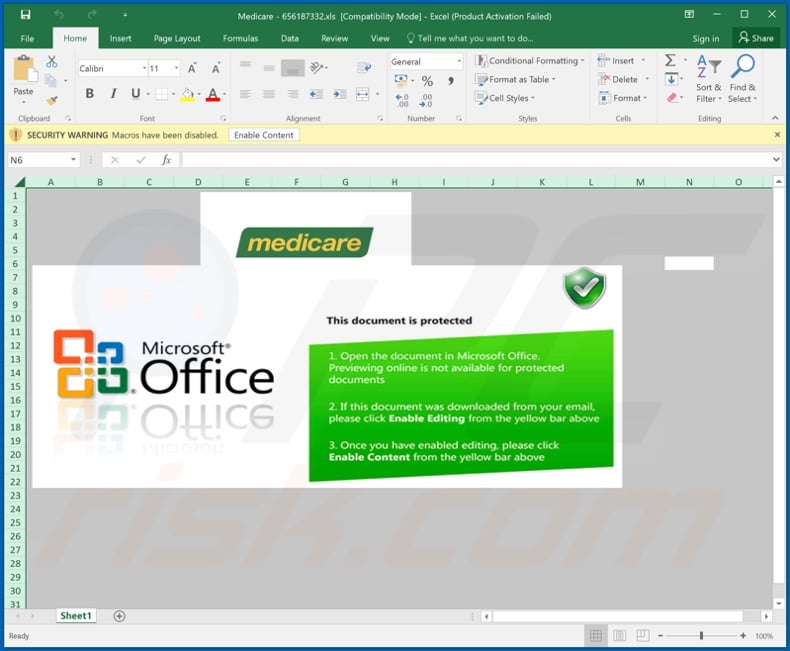Click the Orientation text angle icon
The image size is (790, 651).
pos(317,67)
